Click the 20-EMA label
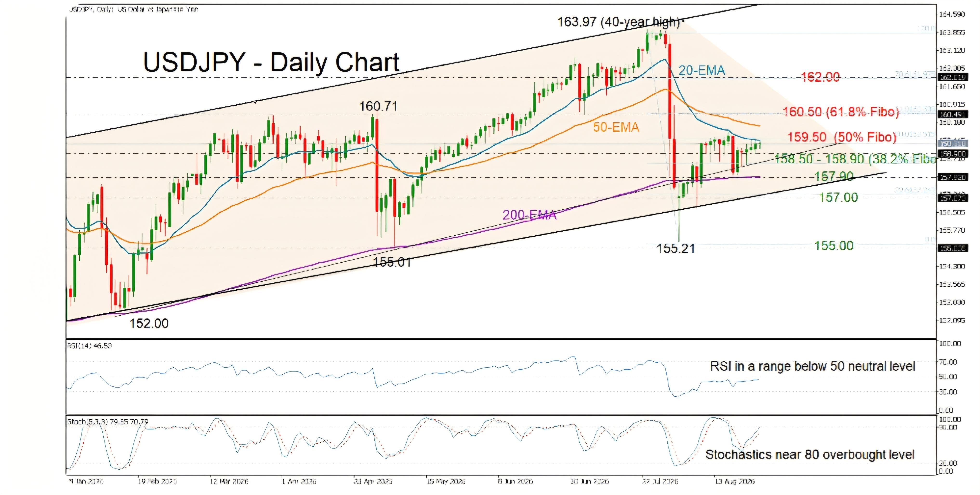 [x=702, y=70]
